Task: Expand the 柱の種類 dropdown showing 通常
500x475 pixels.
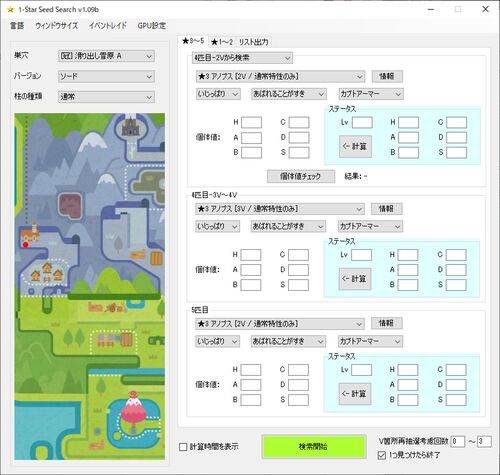Action: point(106,97)
